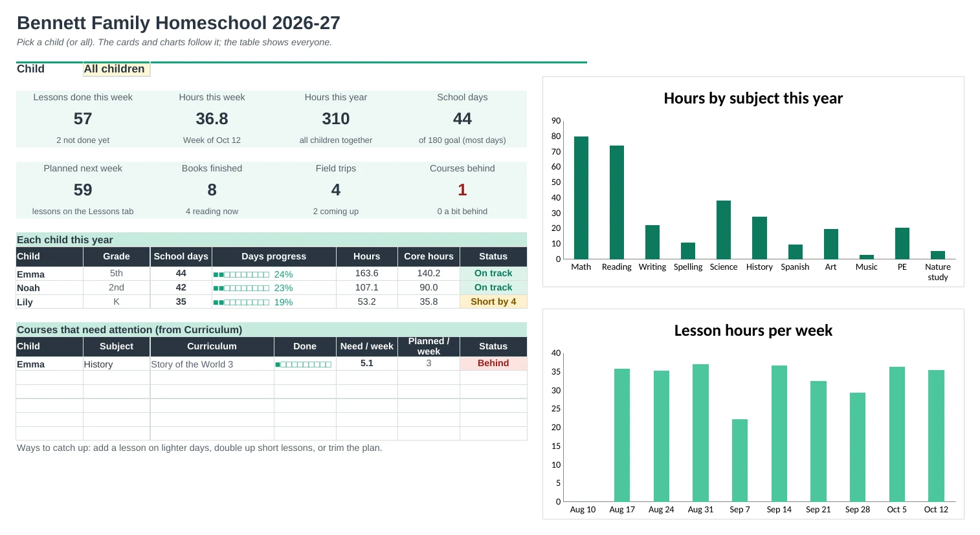The height and width of the screenshot is (535, 980).
Task: Click the Days progress column header
Action: pyautogui.click(x=274, y=256)
